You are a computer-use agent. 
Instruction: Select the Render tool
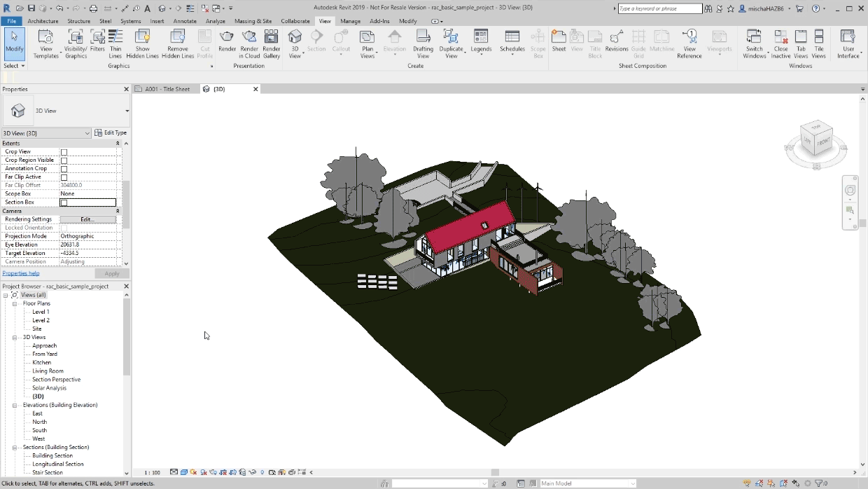click(x=227, y=43)
